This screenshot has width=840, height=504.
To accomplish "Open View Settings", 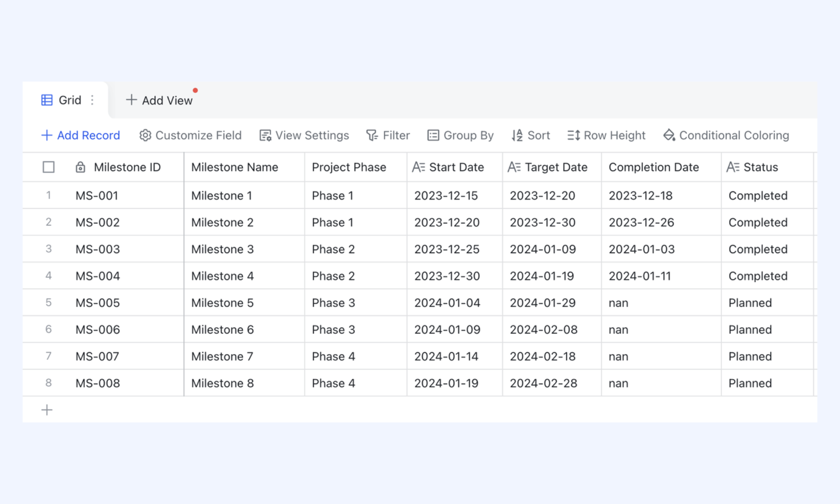I will pos(304,135).
